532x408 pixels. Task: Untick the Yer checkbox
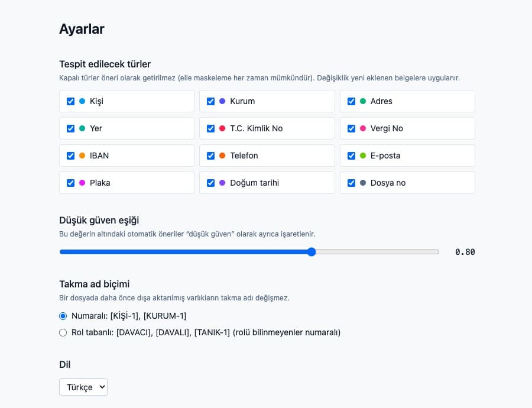[70, 129]
